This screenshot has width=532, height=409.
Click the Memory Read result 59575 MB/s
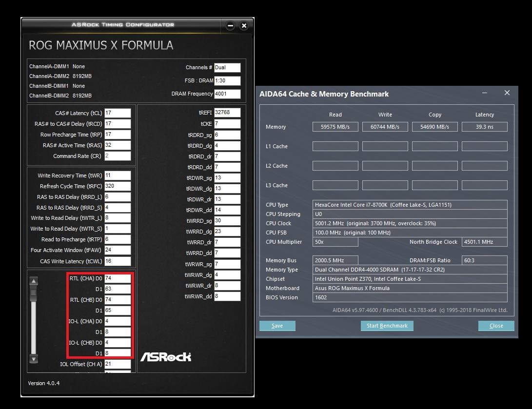335,127
